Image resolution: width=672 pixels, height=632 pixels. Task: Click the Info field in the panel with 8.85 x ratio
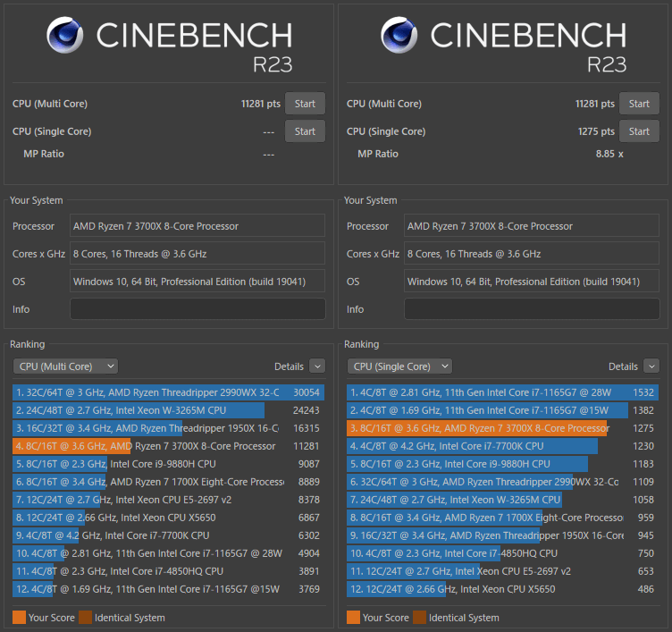[x=532, y=309]
